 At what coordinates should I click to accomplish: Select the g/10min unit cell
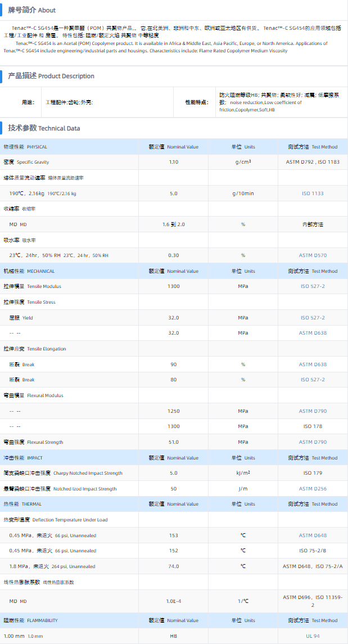(x=243, y=193)
